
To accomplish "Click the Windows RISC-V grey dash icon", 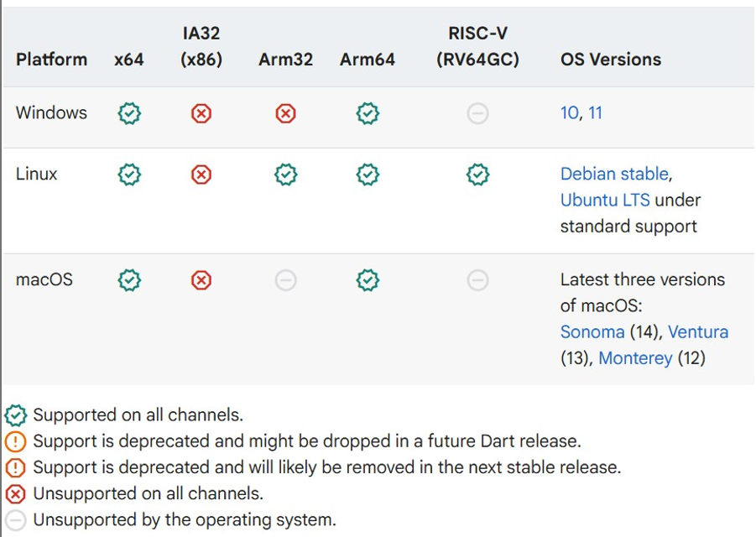I will pos(477,113).
